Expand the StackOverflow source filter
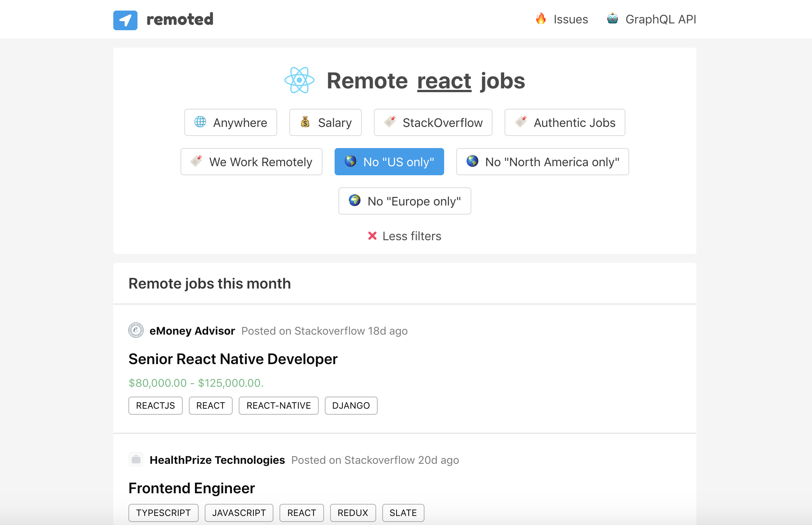 (433, 122)
